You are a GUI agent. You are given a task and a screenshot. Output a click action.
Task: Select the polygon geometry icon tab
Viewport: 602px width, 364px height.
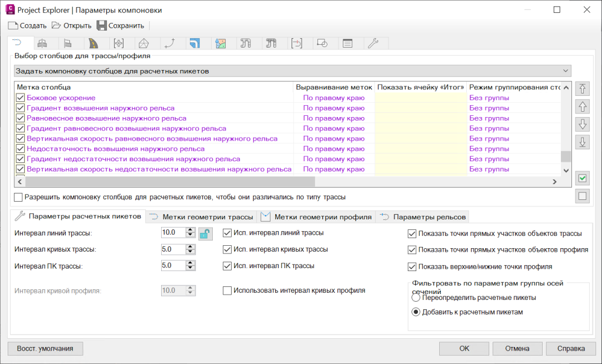pos(145,43)
